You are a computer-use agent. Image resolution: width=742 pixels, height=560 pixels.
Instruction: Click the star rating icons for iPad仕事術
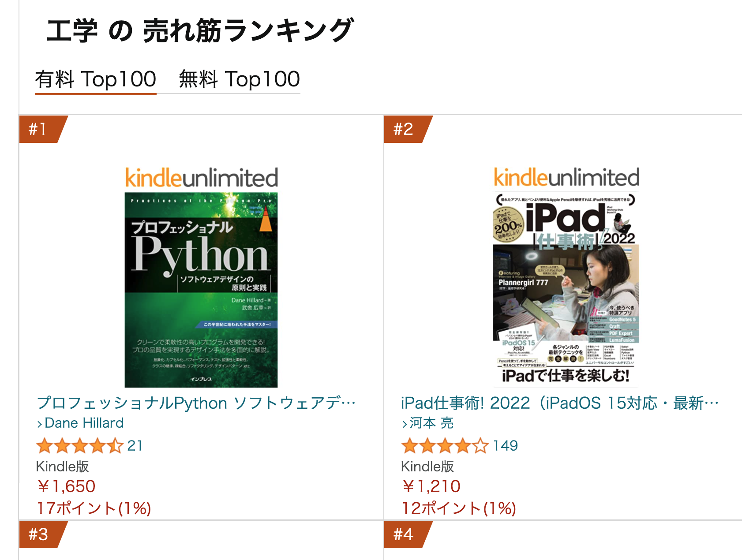point(445,446)
